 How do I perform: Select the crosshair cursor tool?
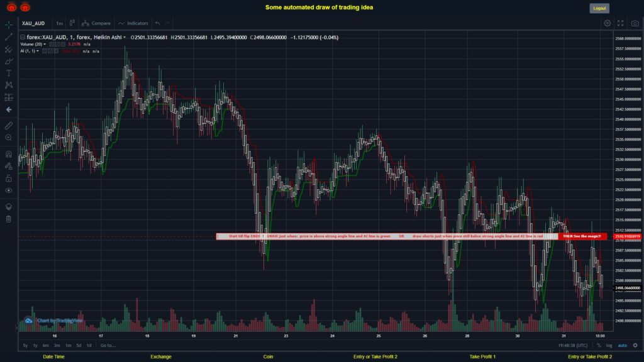coord(9,25)
